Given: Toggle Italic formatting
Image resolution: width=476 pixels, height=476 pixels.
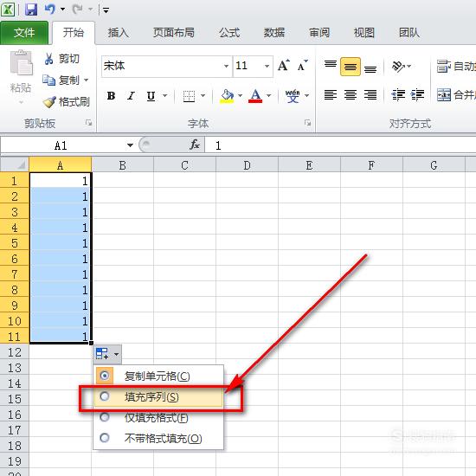Looking at the screenshot, I should 132,96.
